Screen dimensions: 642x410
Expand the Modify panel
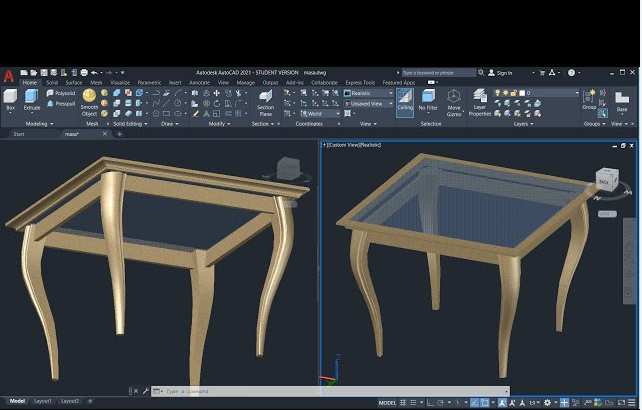[219, 124]
